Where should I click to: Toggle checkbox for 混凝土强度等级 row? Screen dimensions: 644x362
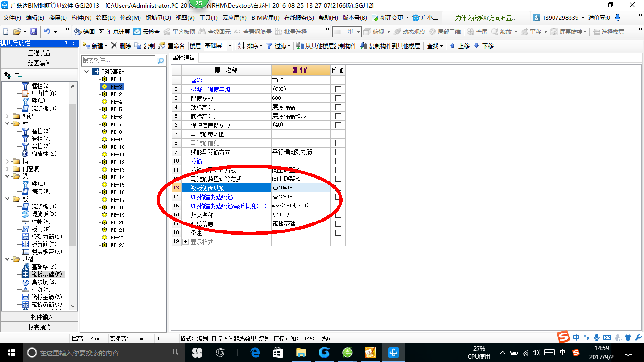[x=338, y=90]
